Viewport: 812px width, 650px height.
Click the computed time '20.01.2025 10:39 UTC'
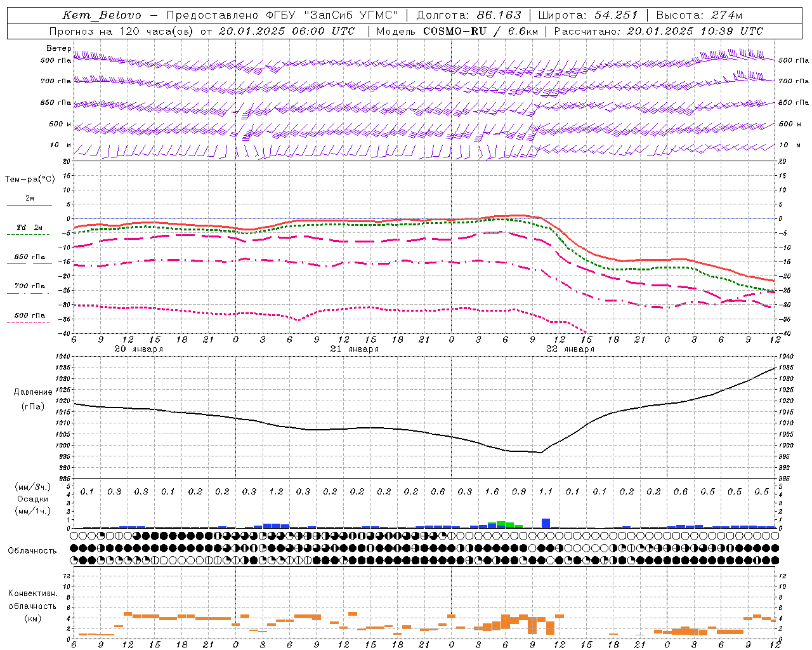click(695, 31)
